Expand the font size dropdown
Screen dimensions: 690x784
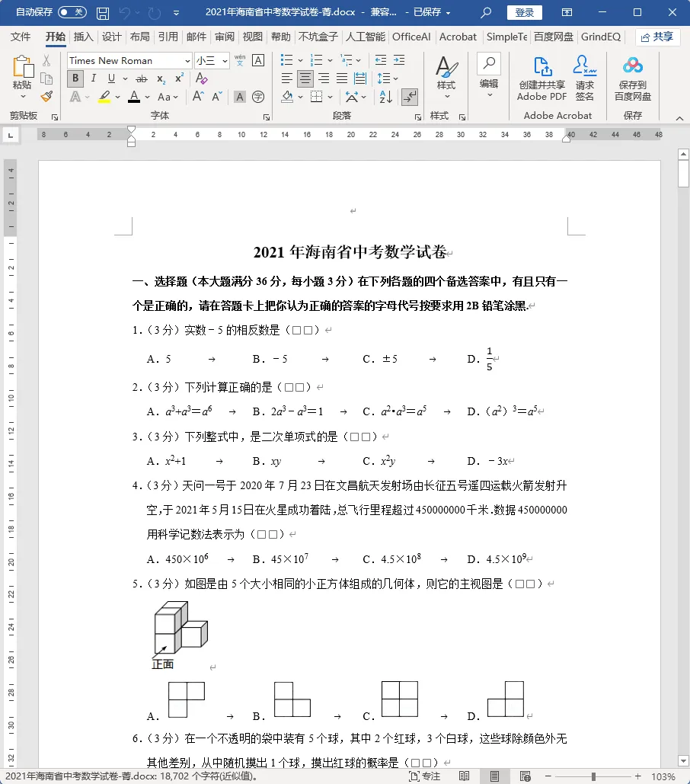click(x=225, y=60)
